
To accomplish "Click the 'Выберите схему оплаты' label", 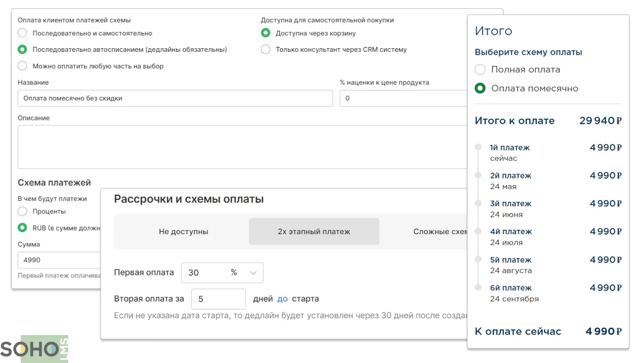I will point(528,52).
